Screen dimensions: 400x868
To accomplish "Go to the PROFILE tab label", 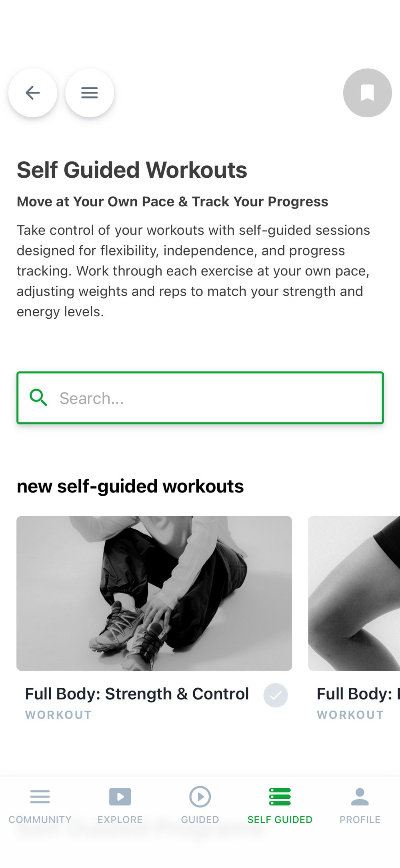I will coord(360,820).
